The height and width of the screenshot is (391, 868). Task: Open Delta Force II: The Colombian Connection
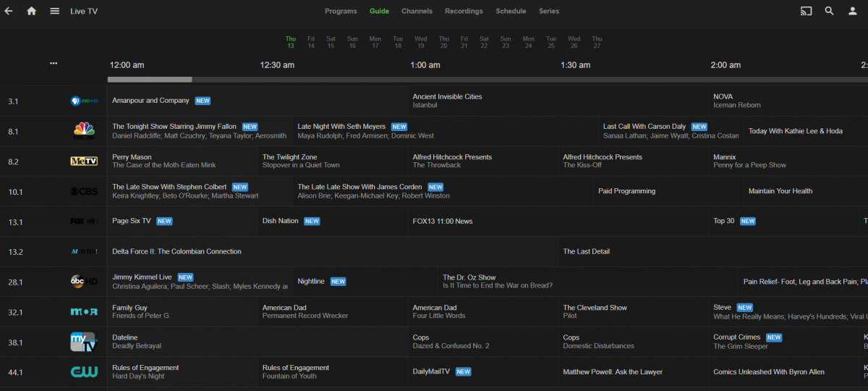pos(333,251)
